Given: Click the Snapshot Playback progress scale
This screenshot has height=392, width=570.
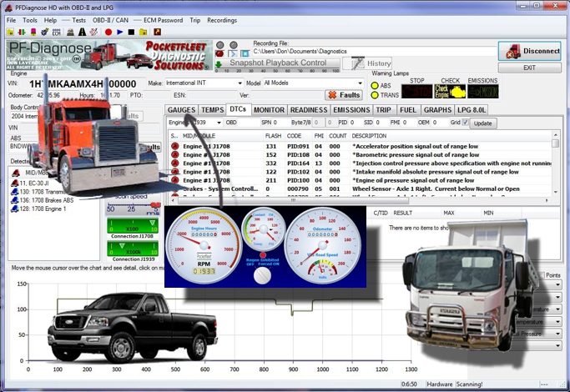Looking at the screenshot, I should [x=277, y=71].
